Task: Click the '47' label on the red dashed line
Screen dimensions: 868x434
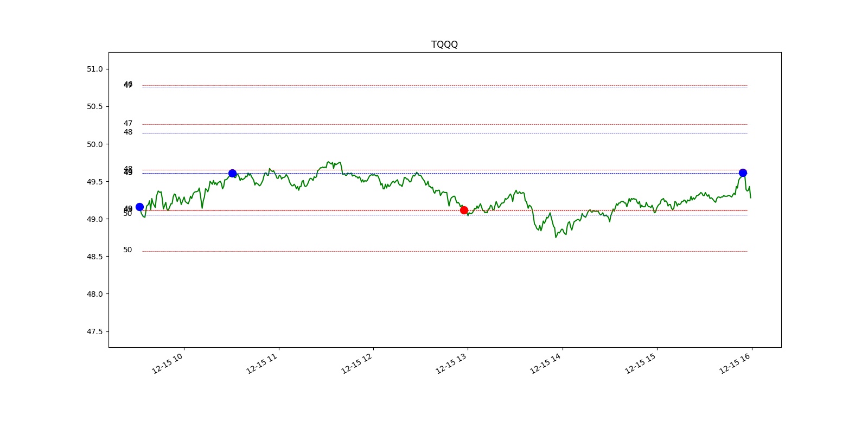Action: point(128,124)
